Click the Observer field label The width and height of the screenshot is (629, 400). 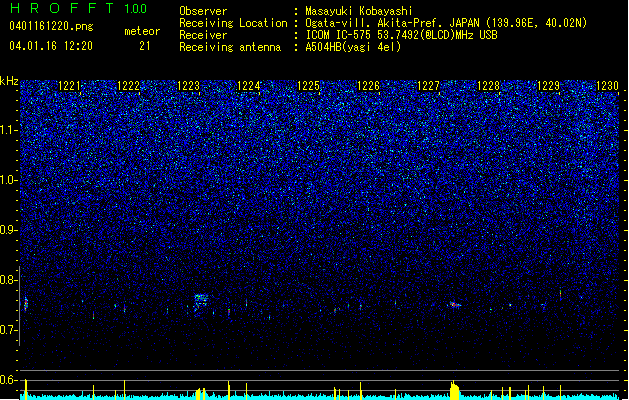point(203,11)
